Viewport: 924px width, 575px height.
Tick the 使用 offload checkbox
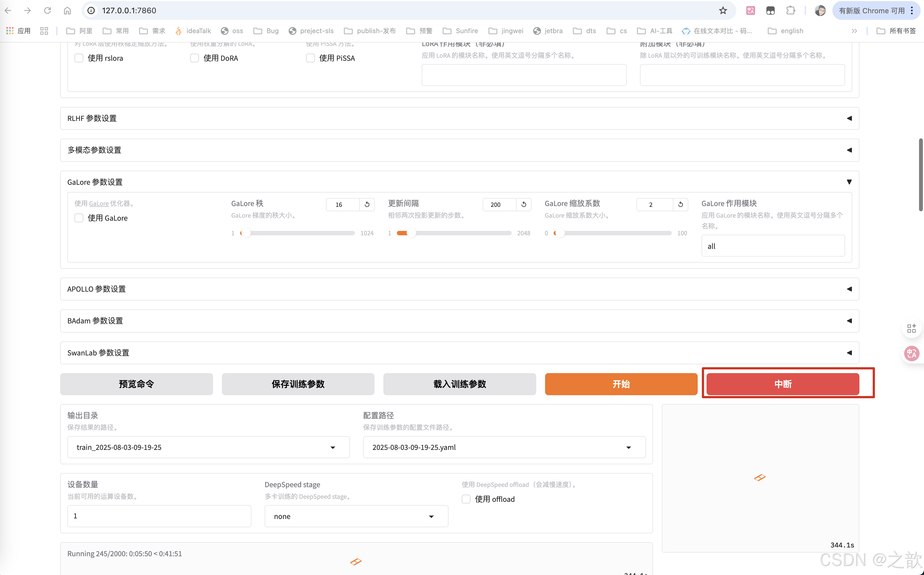(466, 499)
